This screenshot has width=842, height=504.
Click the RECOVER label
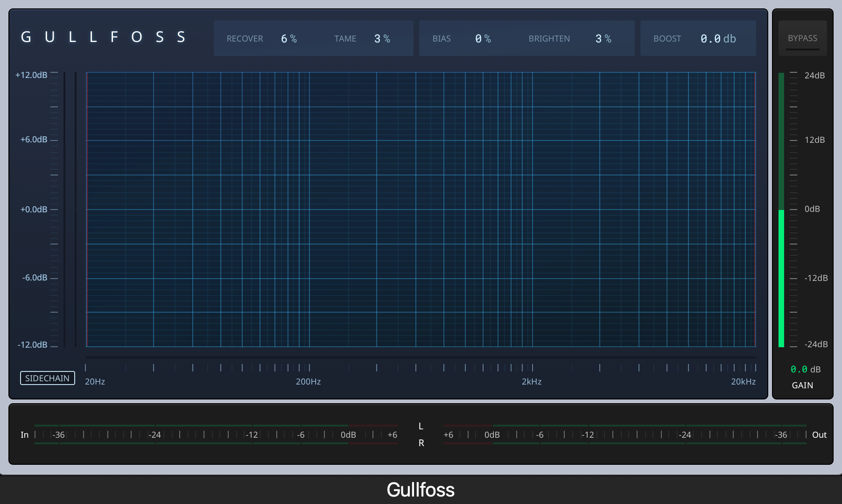point(245,39)
